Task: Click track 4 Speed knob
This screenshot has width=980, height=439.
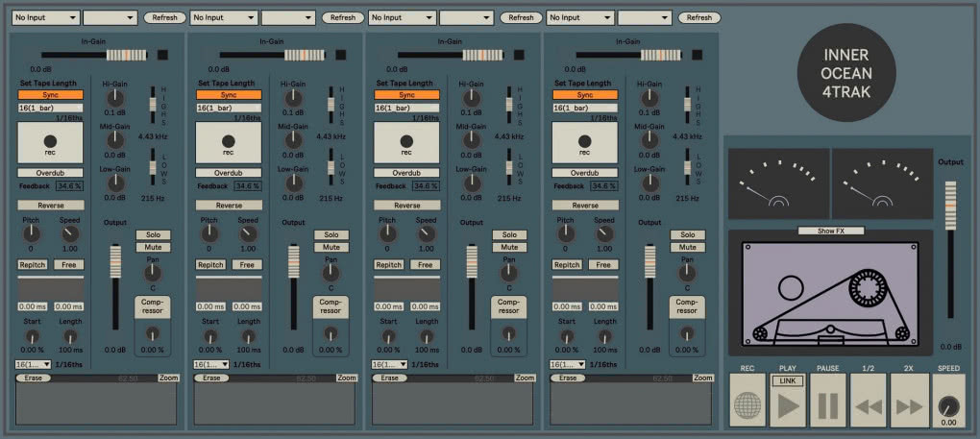Action: (x=604, y=234)
